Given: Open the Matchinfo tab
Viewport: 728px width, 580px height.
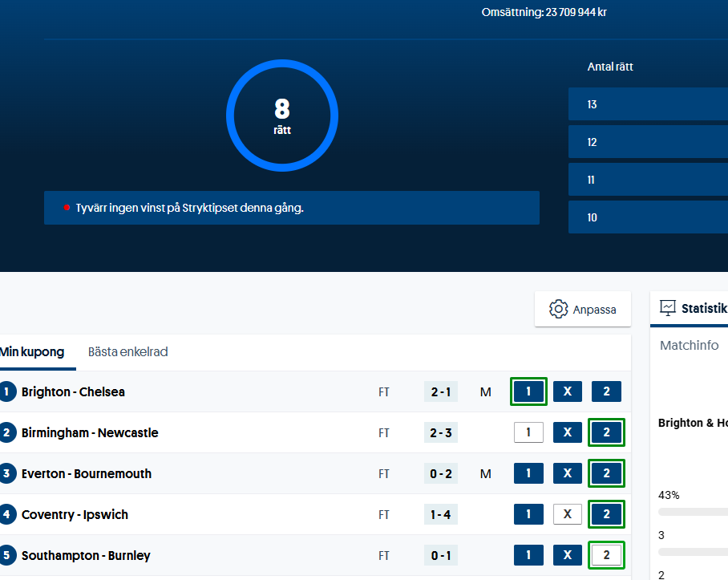Looking at the screenshot, I should 689,345.
